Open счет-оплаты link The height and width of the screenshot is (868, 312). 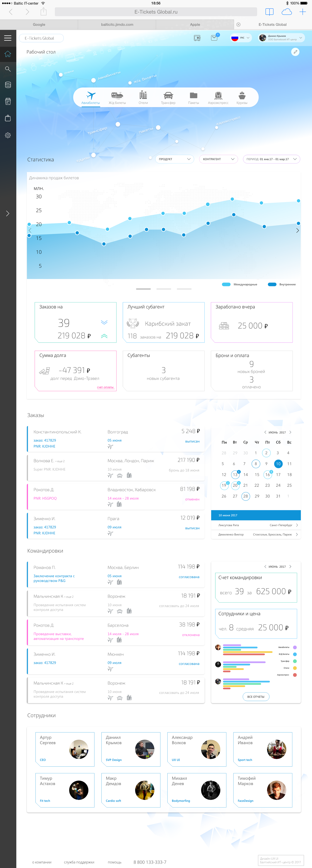pos(105,387)
